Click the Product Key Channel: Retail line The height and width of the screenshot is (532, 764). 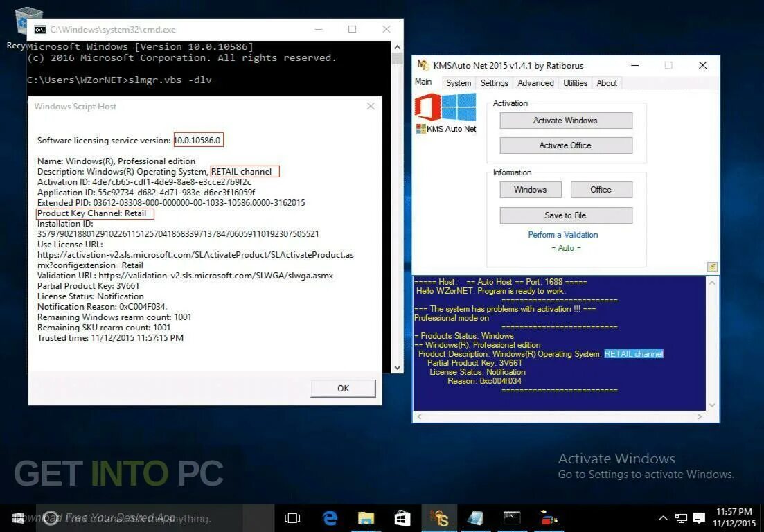coord(91,213)
